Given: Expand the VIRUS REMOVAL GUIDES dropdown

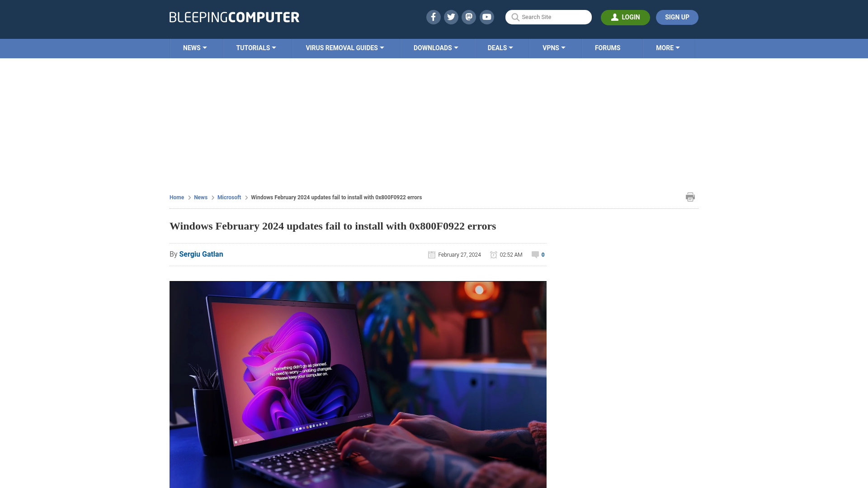Looking at the screenshot, I should click(344, 47).
